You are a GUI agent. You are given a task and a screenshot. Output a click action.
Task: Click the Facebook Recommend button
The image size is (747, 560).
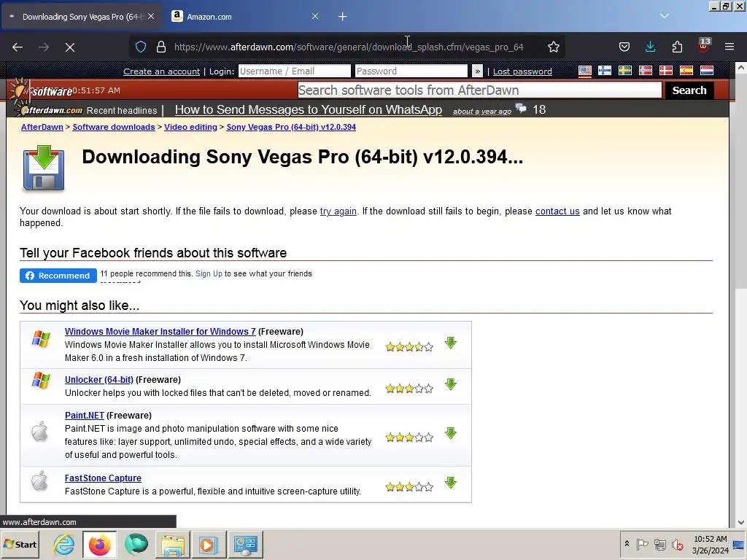click(x=58, y=275)
